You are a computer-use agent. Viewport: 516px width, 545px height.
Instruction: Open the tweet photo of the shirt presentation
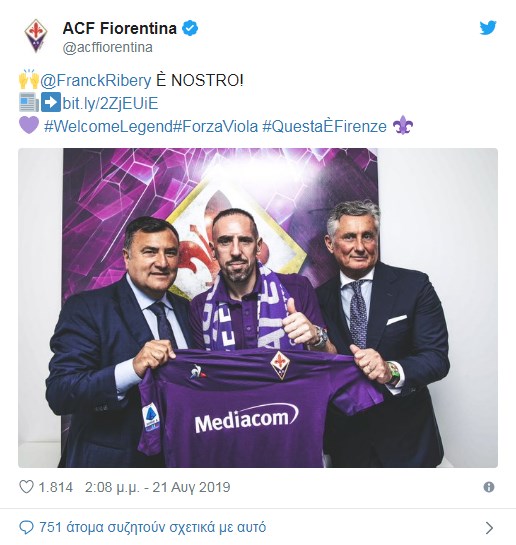click(258, 308)
